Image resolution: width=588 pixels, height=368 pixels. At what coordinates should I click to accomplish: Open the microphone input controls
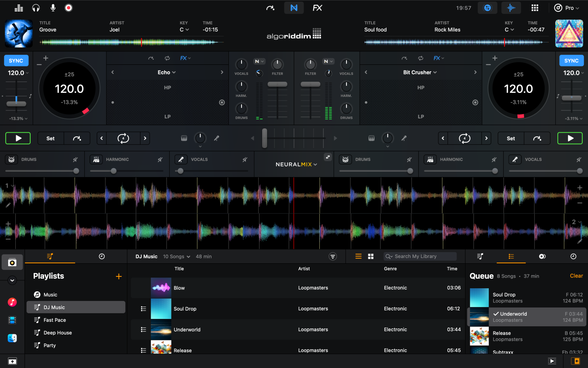(x=52, y=8)
